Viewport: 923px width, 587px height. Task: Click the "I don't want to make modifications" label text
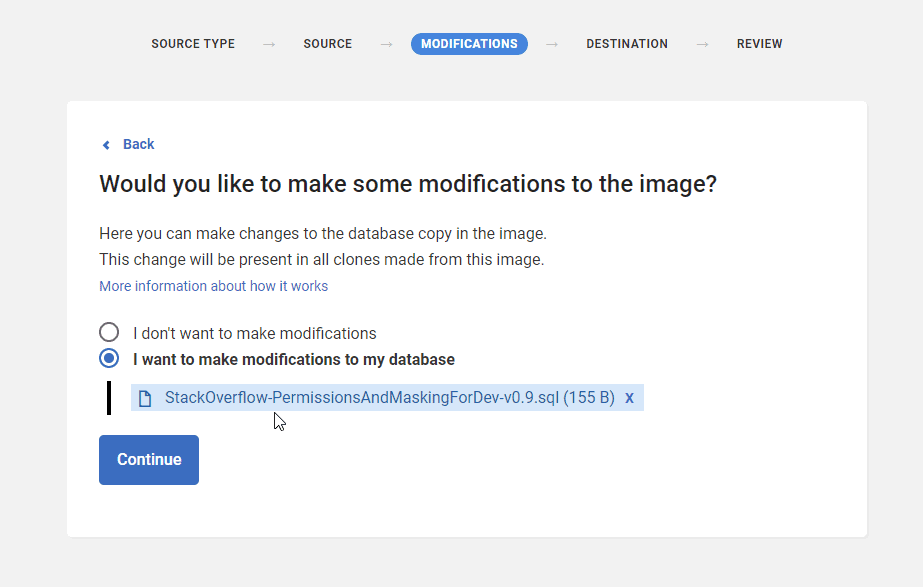coord(254,333)
